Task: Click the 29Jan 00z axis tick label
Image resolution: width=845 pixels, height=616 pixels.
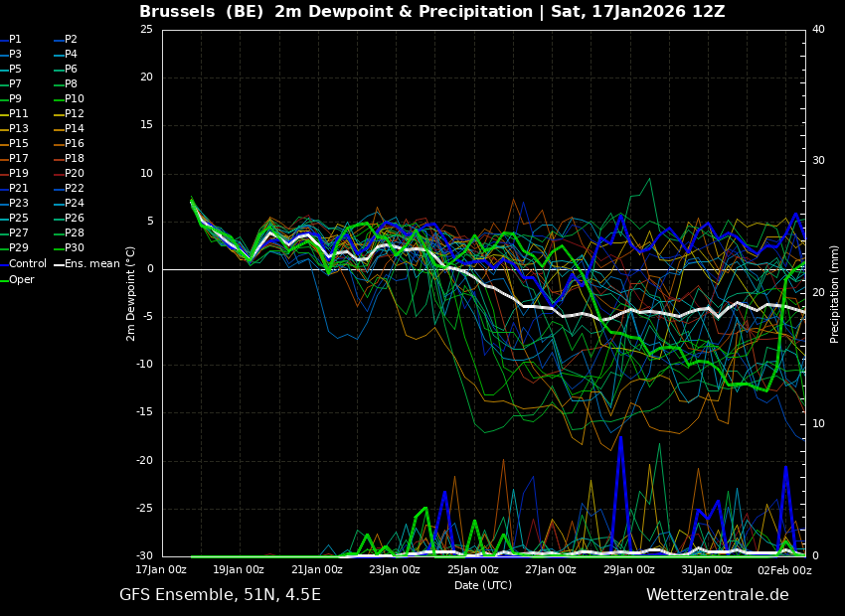Action: click(x=629, y=570)
